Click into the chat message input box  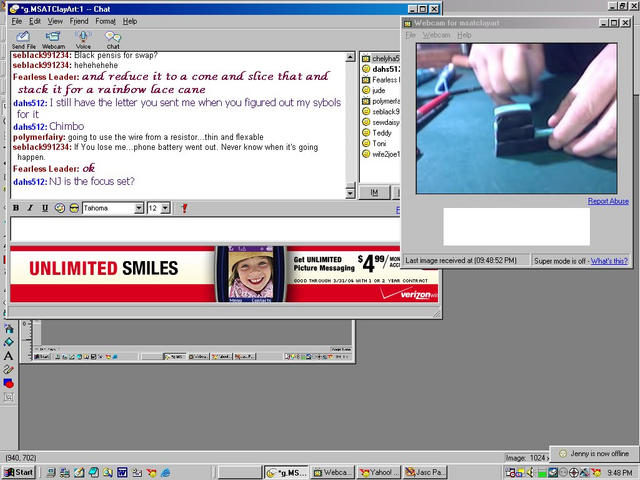[x=205, y=230]
